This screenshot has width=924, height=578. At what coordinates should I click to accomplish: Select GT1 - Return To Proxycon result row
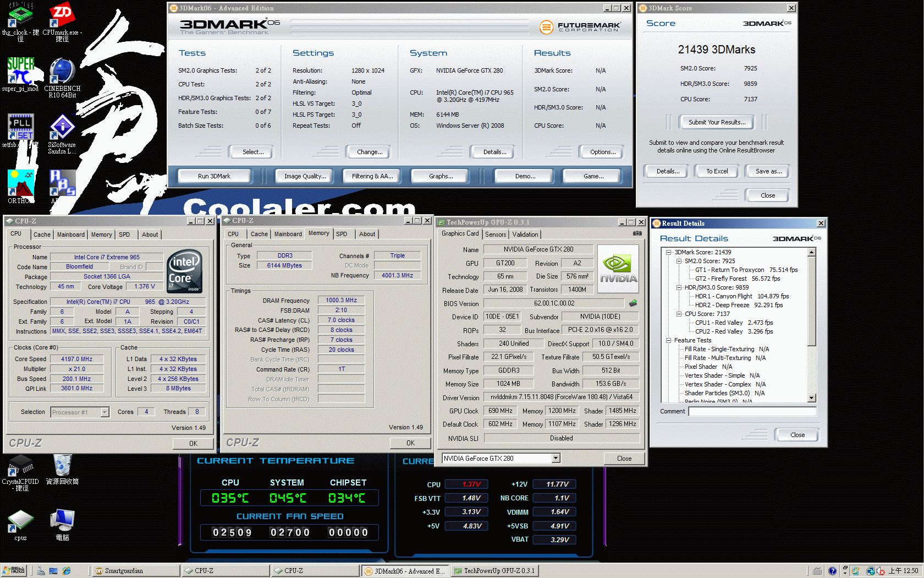pos(746,270)
